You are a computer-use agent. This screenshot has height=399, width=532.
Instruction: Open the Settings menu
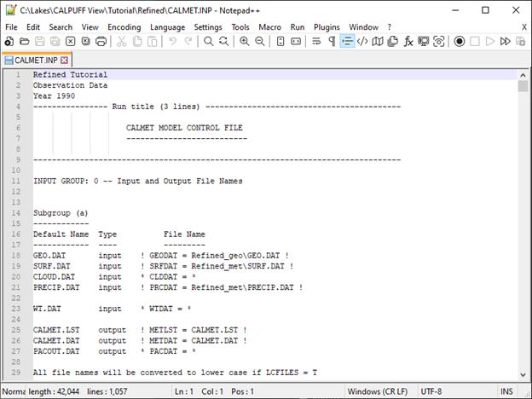[208, 26]
